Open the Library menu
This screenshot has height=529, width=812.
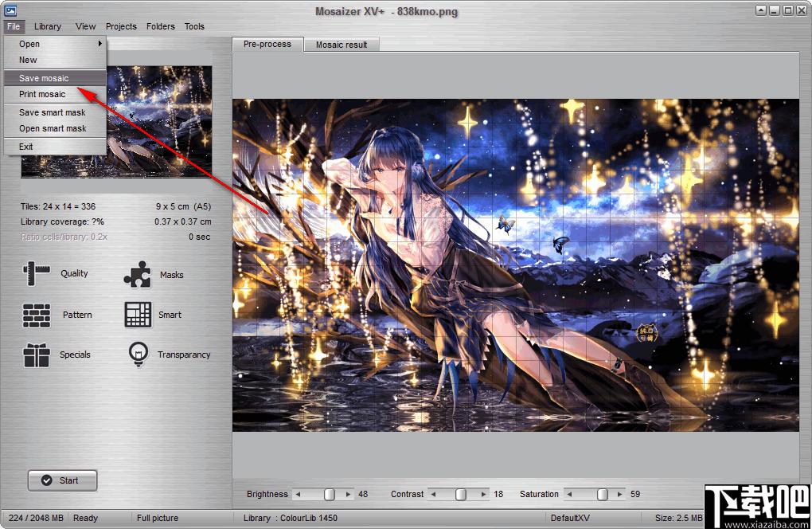48,26
